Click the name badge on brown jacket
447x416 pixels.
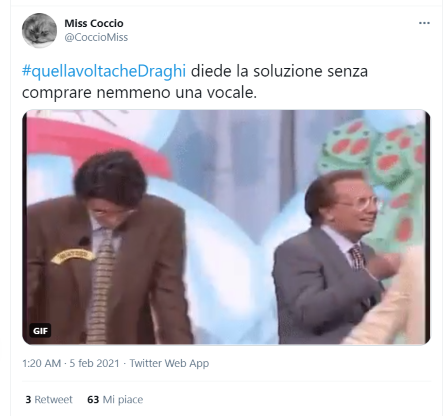coord(73,256)
